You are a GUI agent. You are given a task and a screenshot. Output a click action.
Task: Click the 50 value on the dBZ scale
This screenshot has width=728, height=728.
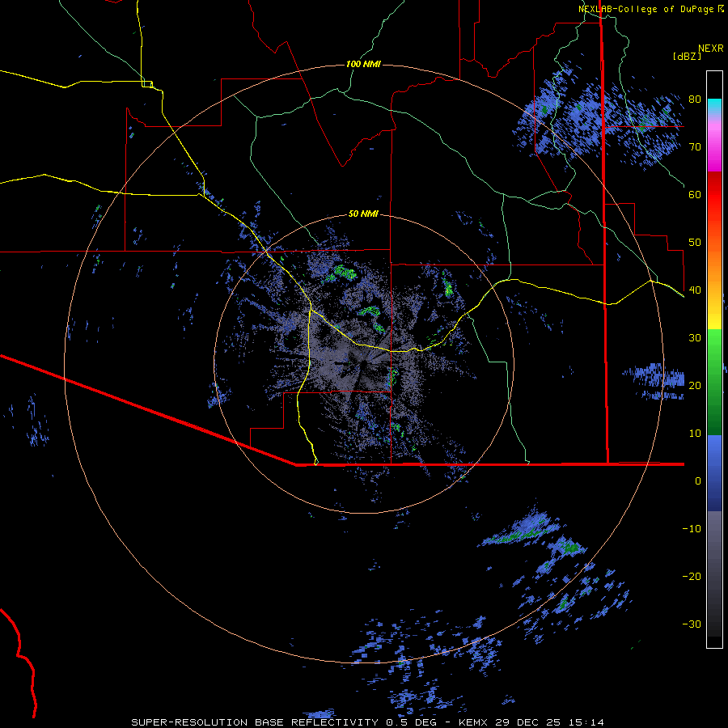click(695, 243)
